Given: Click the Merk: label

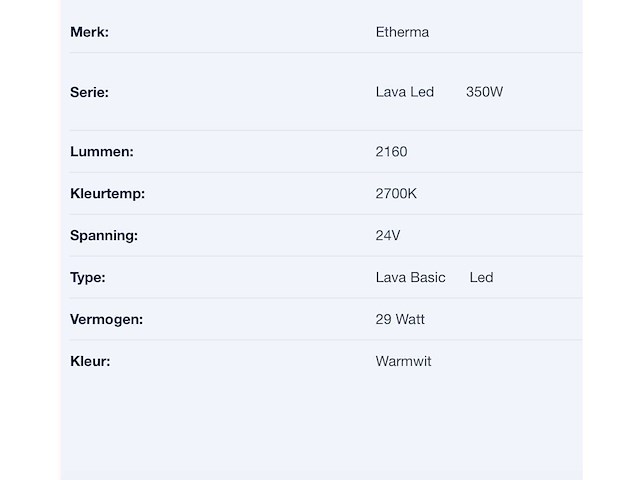Looking at the screenshot, I should point(89,32).
